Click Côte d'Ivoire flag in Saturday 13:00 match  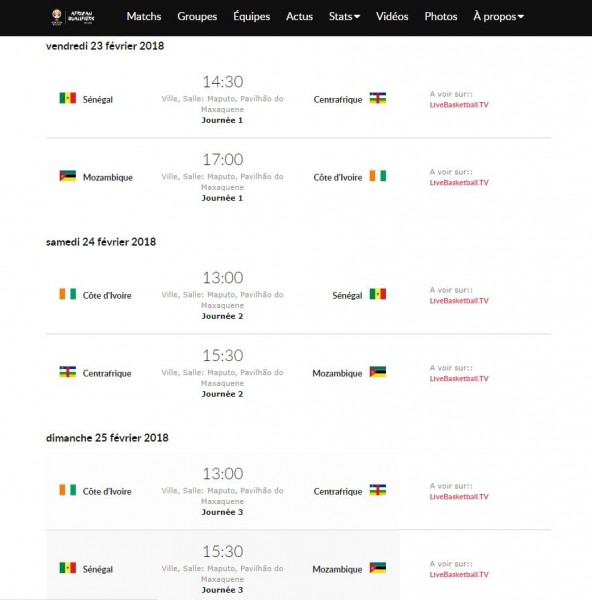pyautogui.click(x=68, y=294)
